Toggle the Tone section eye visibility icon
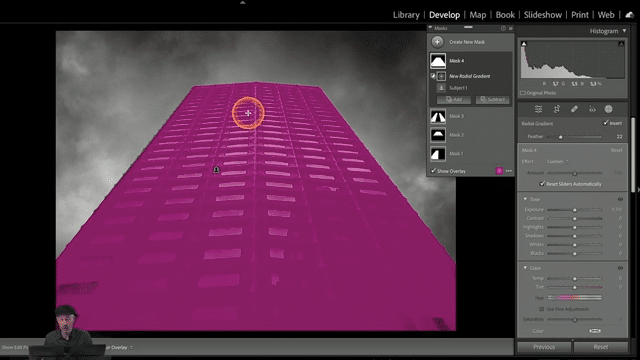 coord(620,199)
